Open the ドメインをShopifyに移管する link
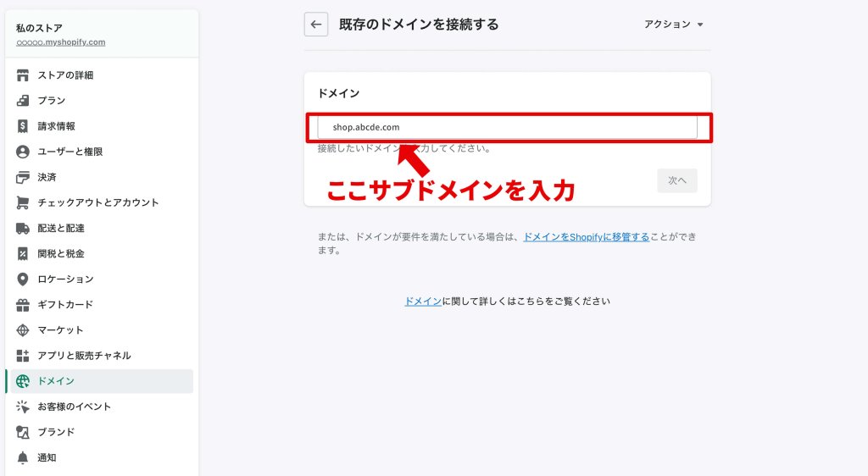 tap(587, 236)
